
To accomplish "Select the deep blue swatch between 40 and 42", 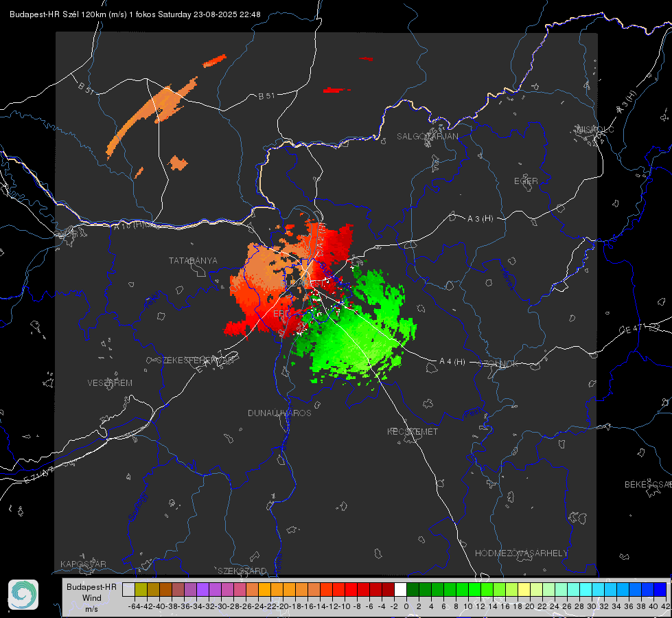I will tap(660, 589).
